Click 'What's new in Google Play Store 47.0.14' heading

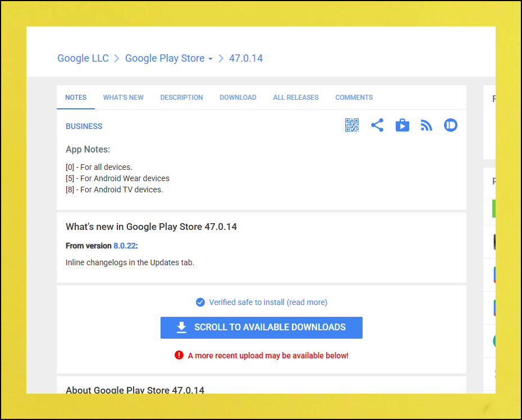151,227
